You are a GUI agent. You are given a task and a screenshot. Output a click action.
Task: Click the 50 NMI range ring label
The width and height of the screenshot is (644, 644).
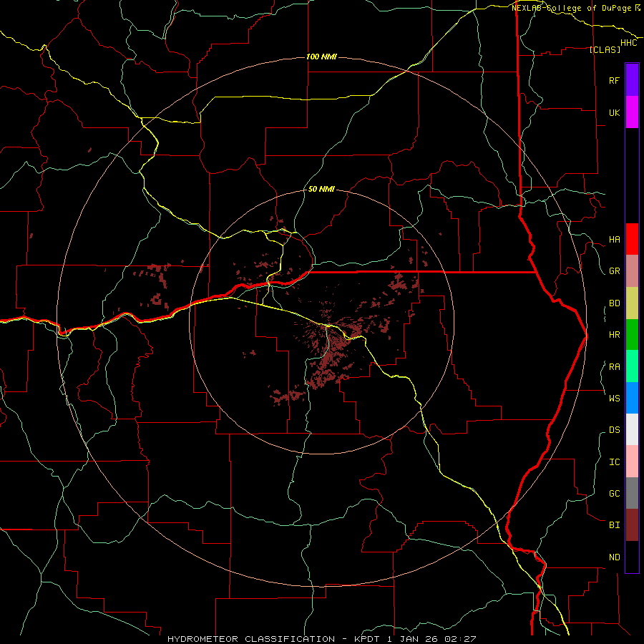(x=321, y=189)
